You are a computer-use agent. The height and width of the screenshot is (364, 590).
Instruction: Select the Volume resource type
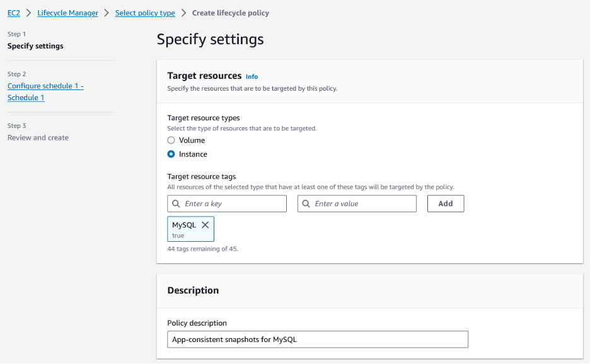(170, 140)
